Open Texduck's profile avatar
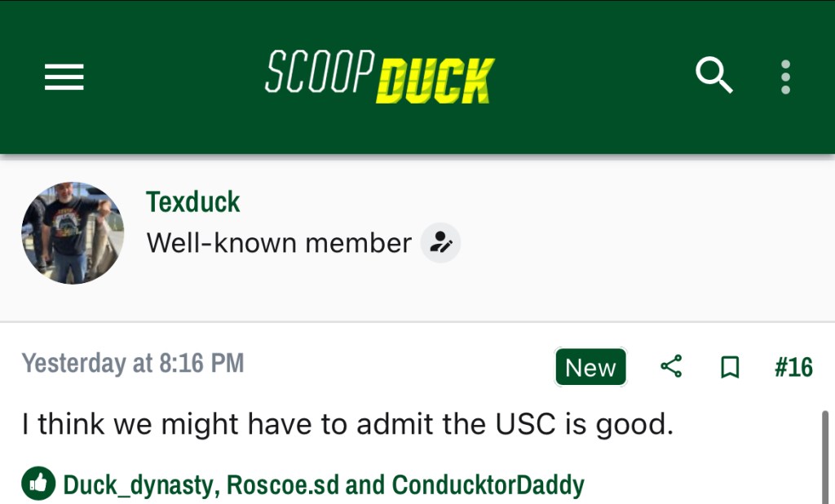This screenshot has height=504, width=835. [x=73, y=233]
